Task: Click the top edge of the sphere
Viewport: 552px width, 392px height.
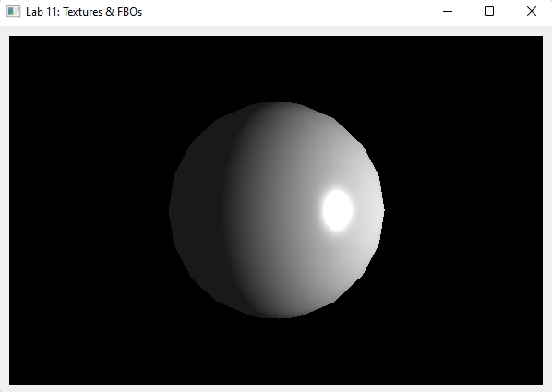Action: point(278,104)
